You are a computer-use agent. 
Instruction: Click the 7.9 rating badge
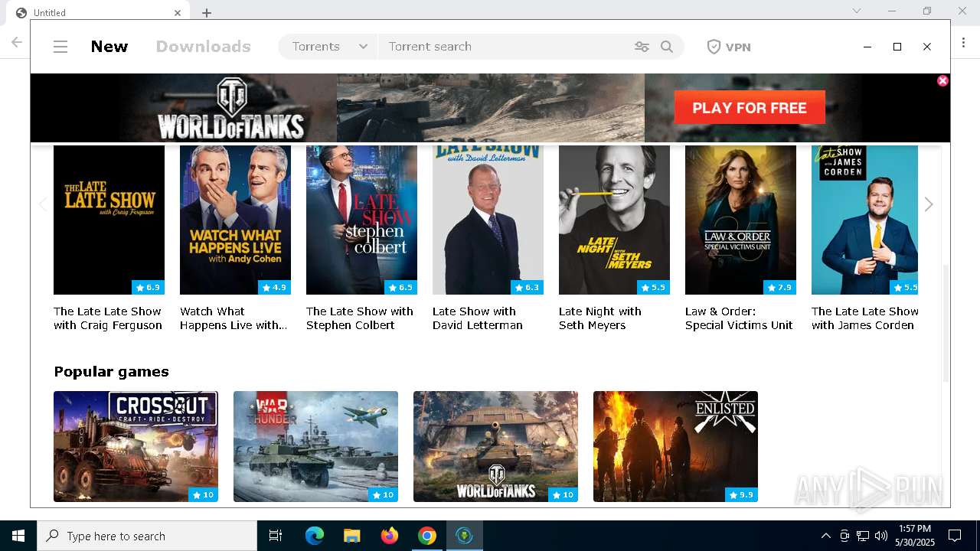[x=779, y=288]
